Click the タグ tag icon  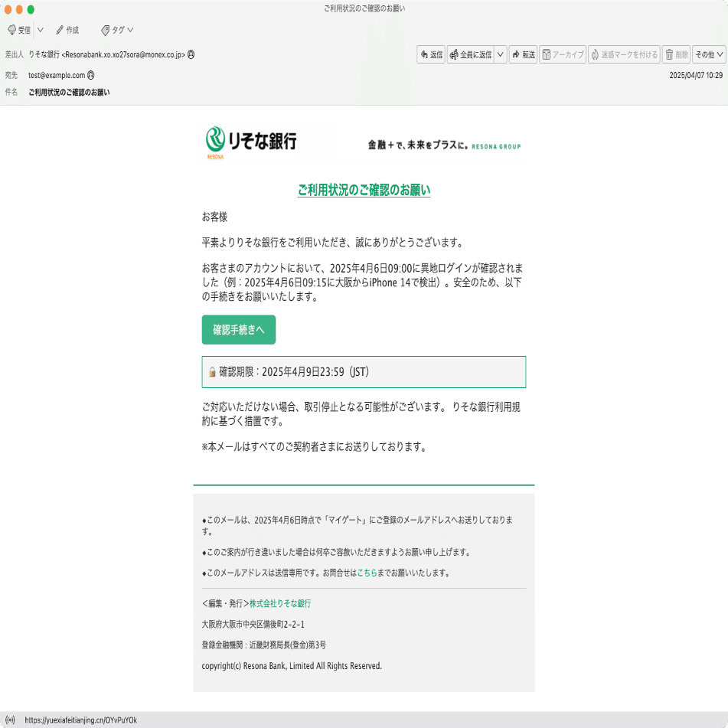tap(113, 30)
